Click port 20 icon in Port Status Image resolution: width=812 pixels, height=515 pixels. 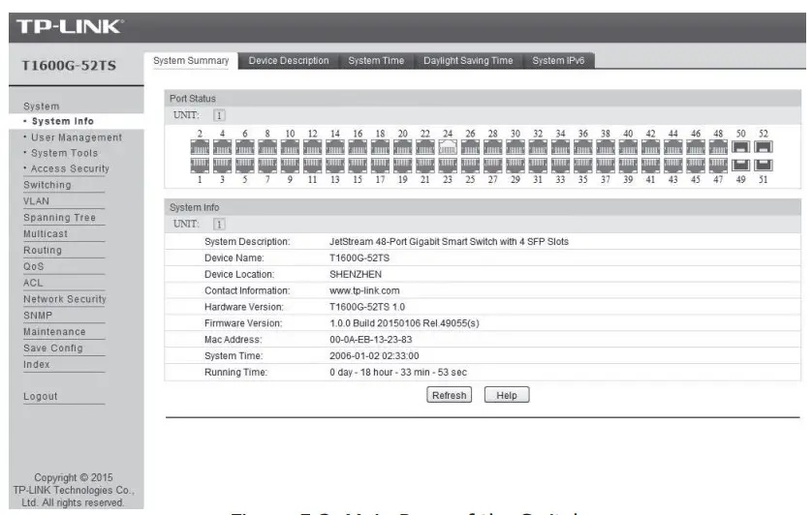[403, 147]
